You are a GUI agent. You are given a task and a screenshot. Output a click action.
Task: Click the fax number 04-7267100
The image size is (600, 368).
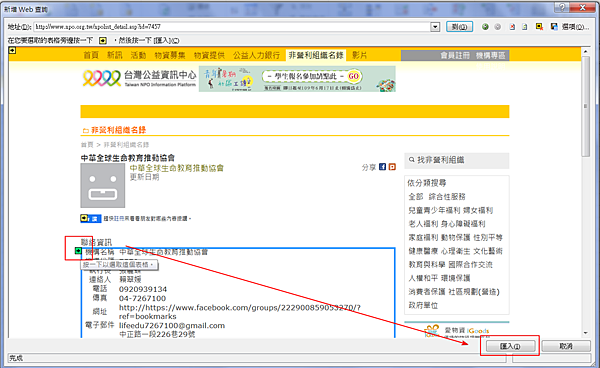point(142,298)
